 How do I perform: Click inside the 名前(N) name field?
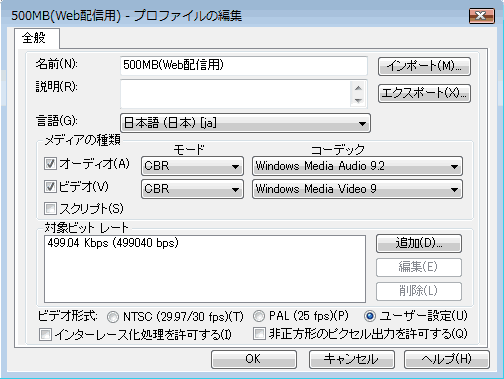click(x=244, y=65)
